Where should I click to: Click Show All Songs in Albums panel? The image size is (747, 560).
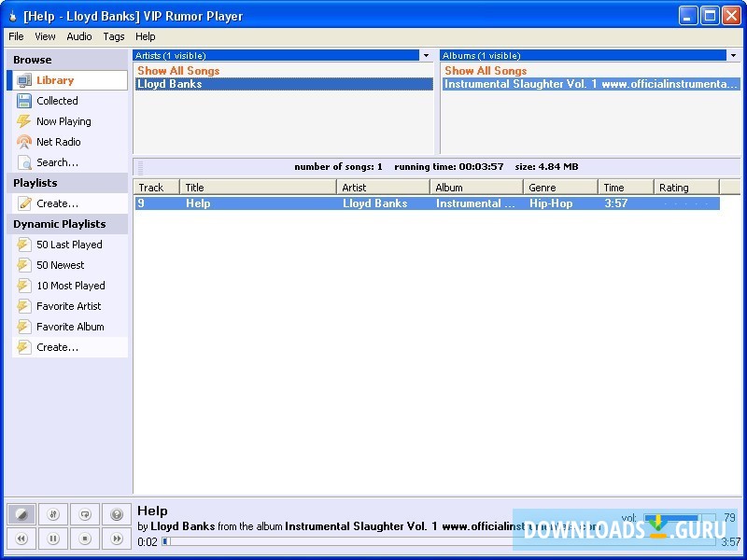[486, 71]
